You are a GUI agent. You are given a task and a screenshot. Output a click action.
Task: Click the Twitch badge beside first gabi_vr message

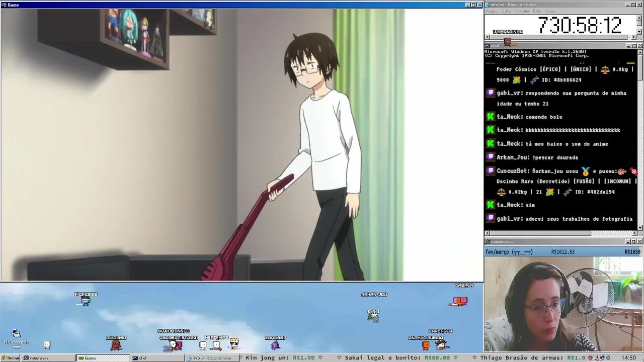491,93
